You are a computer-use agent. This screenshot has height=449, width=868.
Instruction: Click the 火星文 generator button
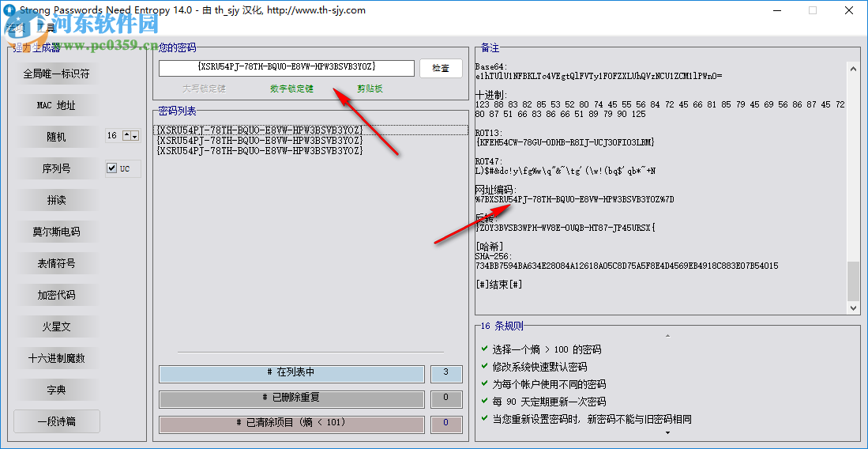(x=56, y=326)
